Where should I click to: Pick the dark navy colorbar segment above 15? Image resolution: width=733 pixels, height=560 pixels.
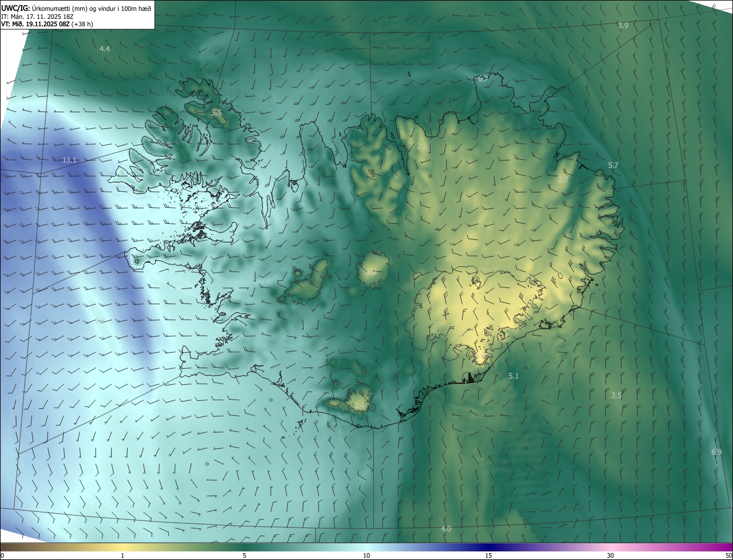pos(488,547)
